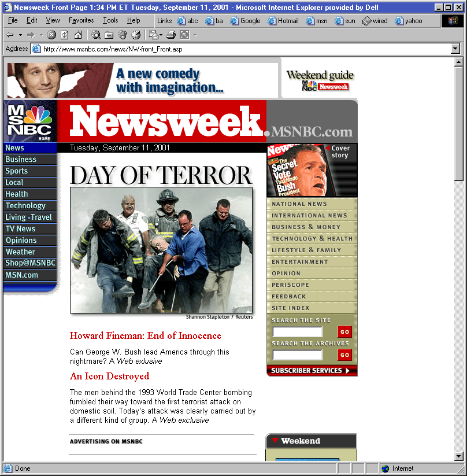
Task: Open the Hotmail links bar shortcut
Action: point(283,21)
